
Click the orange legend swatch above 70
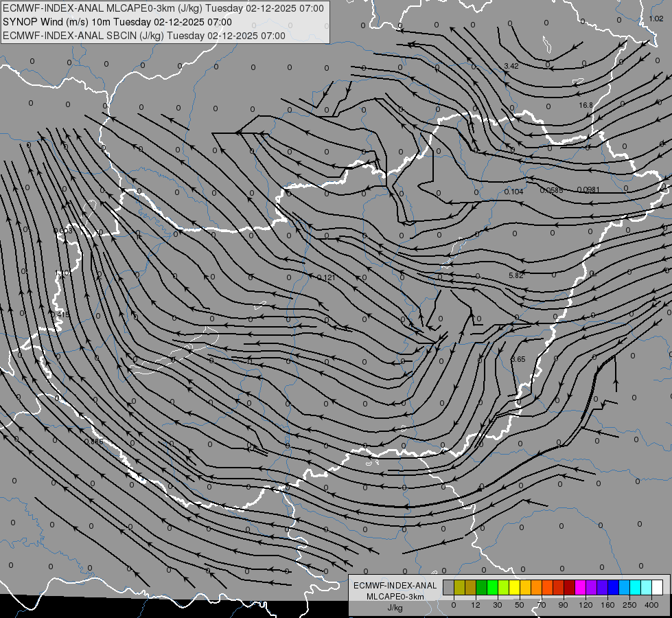537,587
